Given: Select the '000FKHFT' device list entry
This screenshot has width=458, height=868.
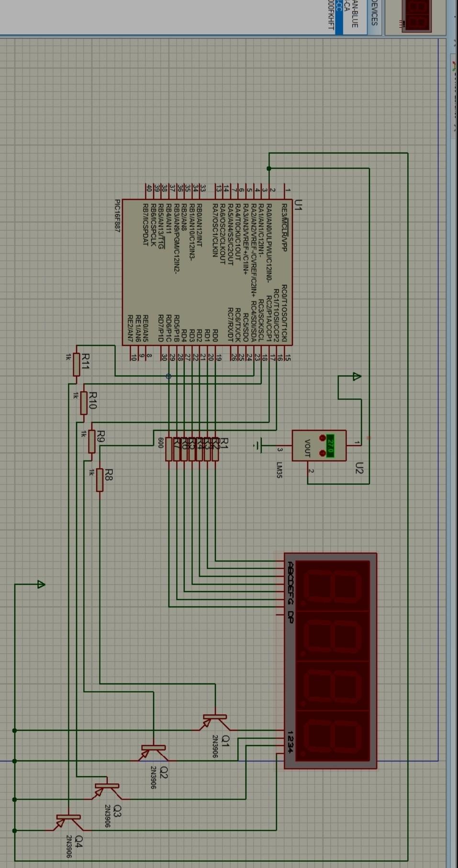Looking at the screenshot, I should [x=331, y=15].
